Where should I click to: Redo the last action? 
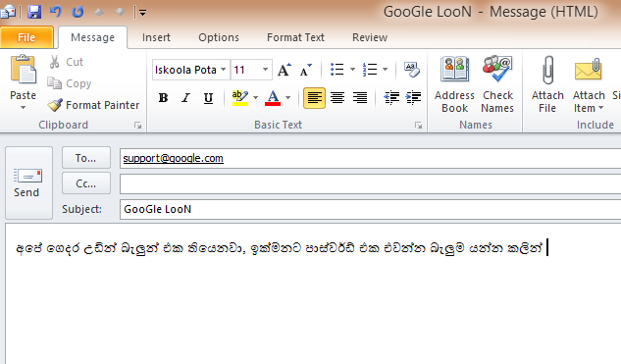[x=78, y=12]
